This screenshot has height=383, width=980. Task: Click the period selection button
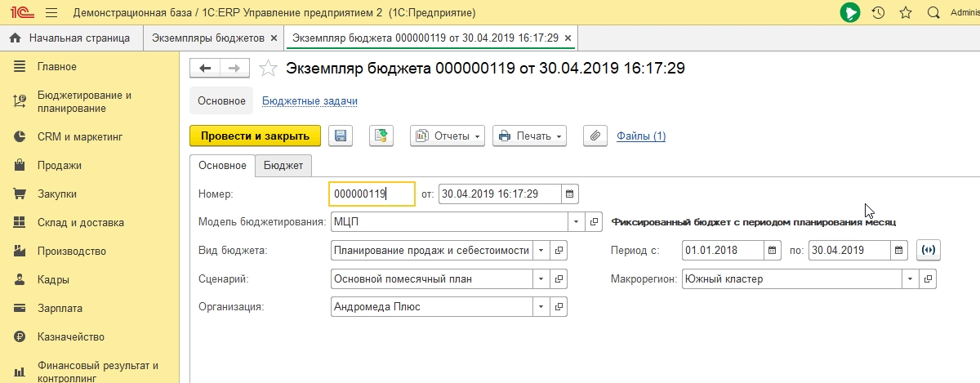click(x=929, y=250)
